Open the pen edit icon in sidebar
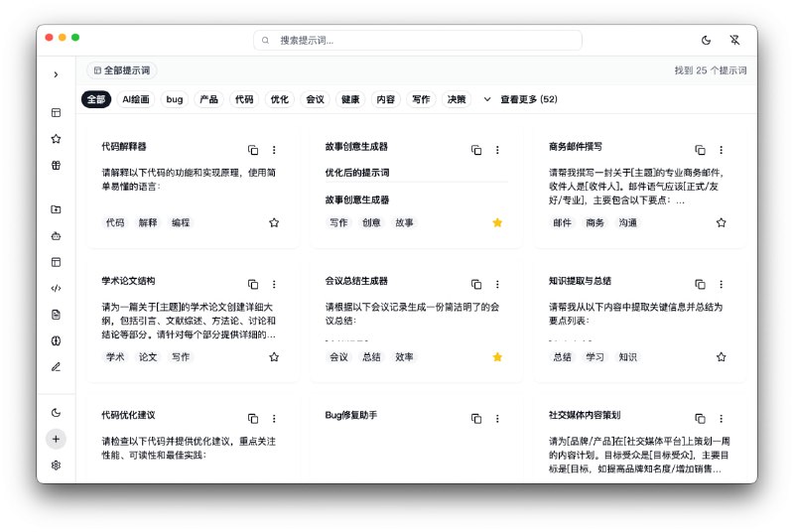 point(56,367)
